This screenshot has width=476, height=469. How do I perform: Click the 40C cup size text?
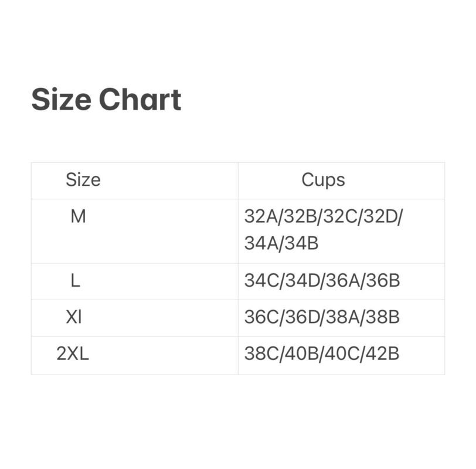pos(342,355)
